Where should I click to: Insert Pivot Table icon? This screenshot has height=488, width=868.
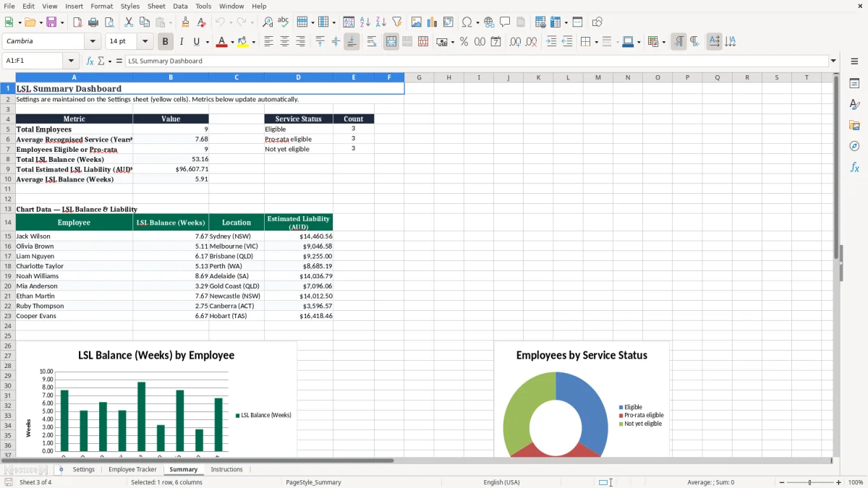448,22
